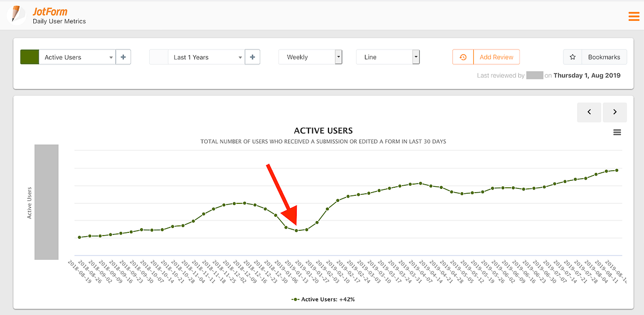Open the chart context menu icon

click(617, 132)
